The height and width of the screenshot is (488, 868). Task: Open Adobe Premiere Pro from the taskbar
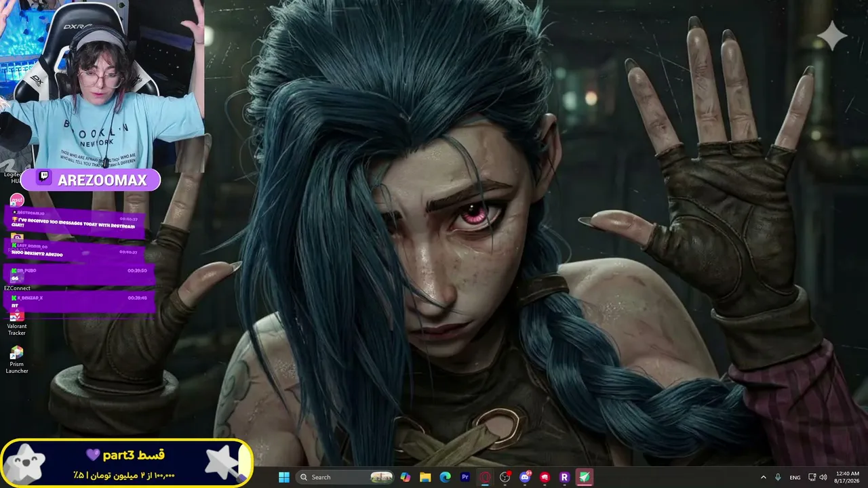[465, 477]
